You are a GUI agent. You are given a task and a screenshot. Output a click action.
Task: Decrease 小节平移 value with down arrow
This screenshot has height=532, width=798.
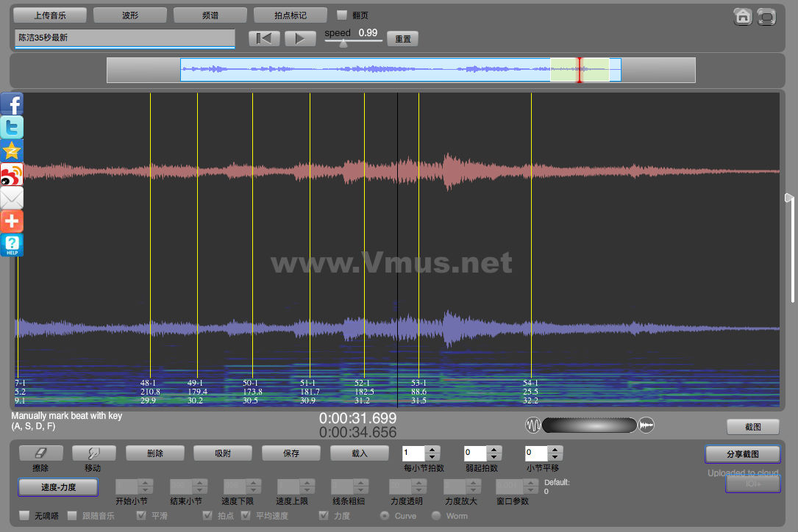555,457
